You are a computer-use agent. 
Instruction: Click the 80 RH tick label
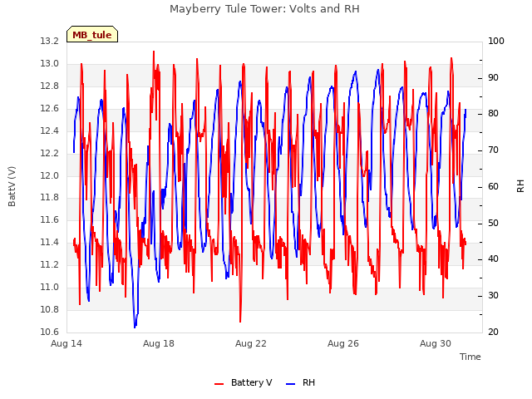tap(493, 113)
